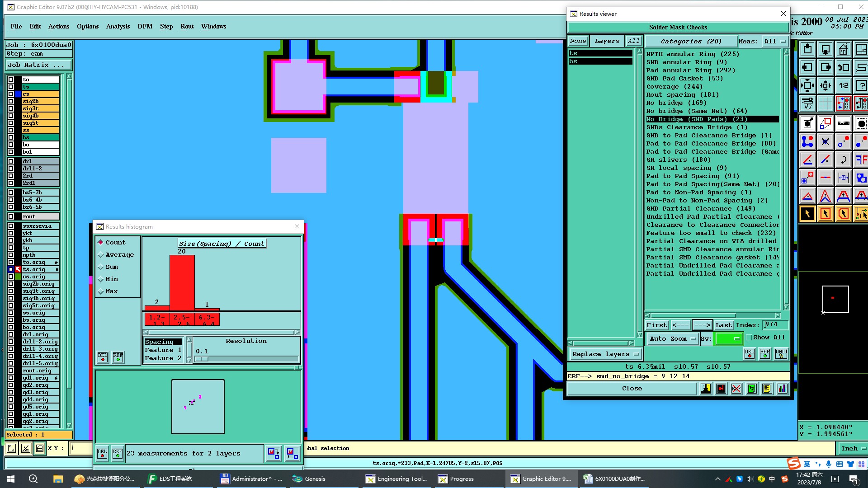Open histogram chart icon in Results viewer
The image size is (868, 488).
[x=782, y=389]
